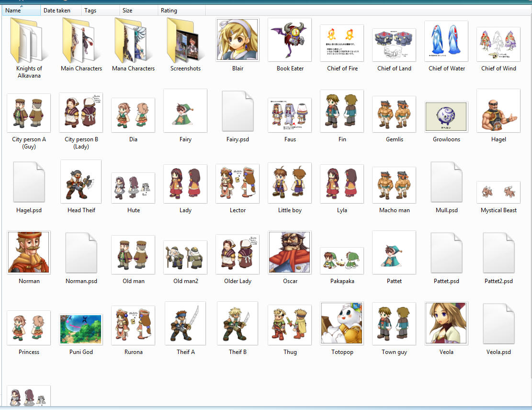Viewport: 532px width, 410px height.
Task: Select the Thug character thumbnail
Action: [290, 325]
